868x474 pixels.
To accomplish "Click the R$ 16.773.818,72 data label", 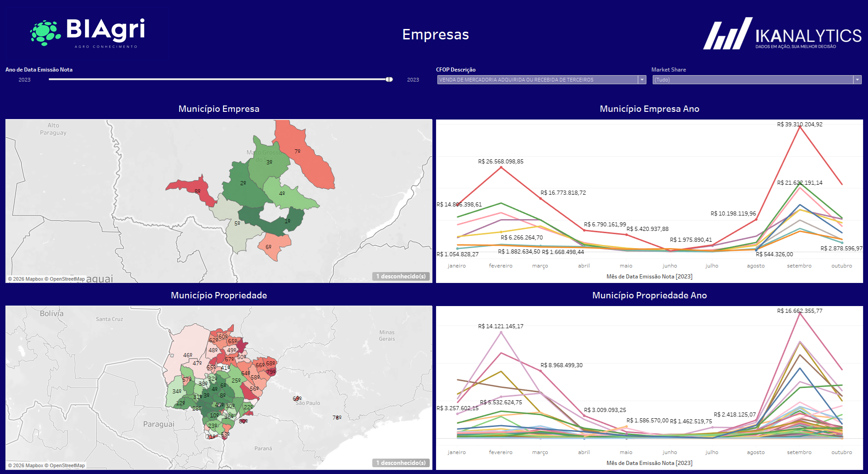I will (x=563, y=192).
